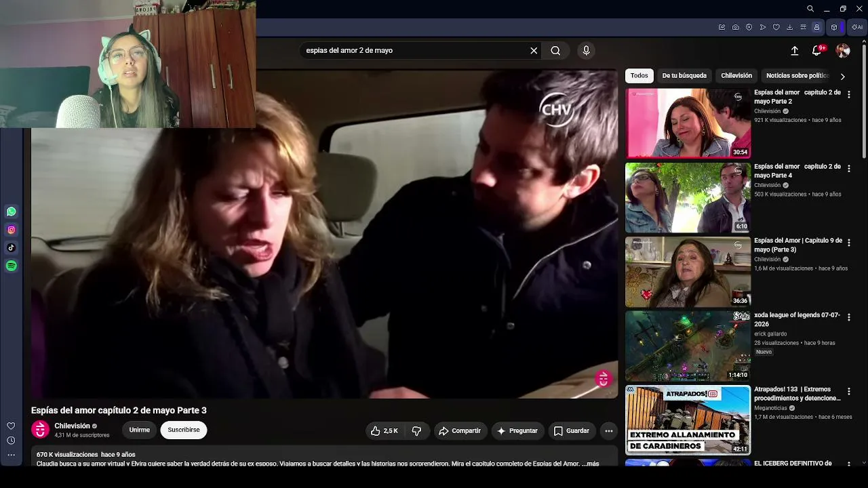Open Chilevisión channel name link below video
This screenshot has width=868, height=488.
point(73,426)
